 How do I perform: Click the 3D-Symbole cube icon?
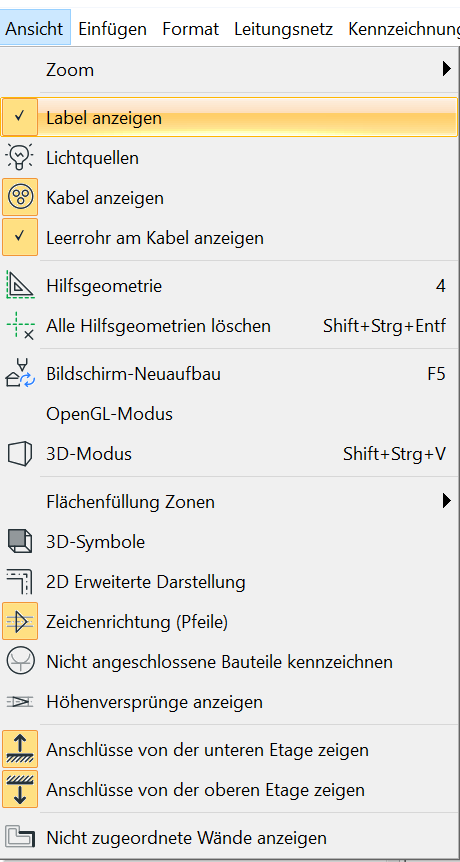pos(20,541)
